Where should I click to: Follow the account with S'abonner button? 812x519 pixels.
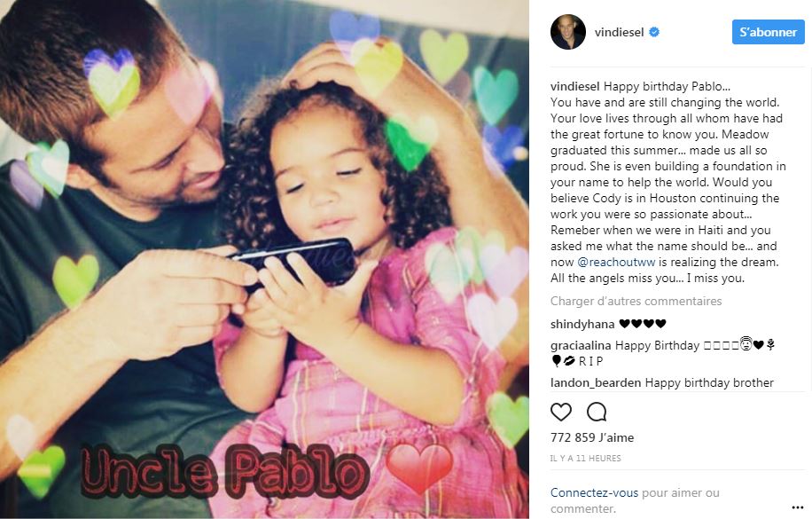(x=768, y=32)
